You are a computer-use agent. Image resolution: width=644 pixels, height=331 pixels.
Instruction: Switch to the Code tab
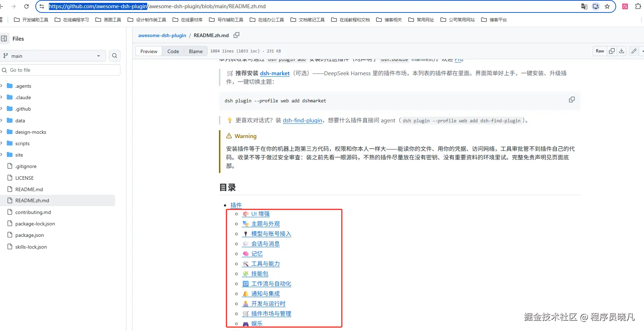click(x=173, y=51)
